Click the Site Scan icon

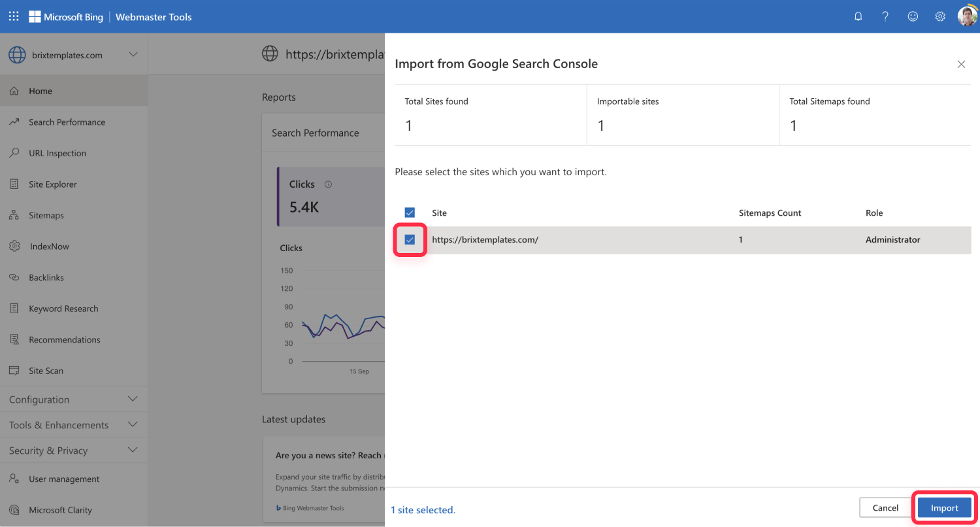[14, 371]
